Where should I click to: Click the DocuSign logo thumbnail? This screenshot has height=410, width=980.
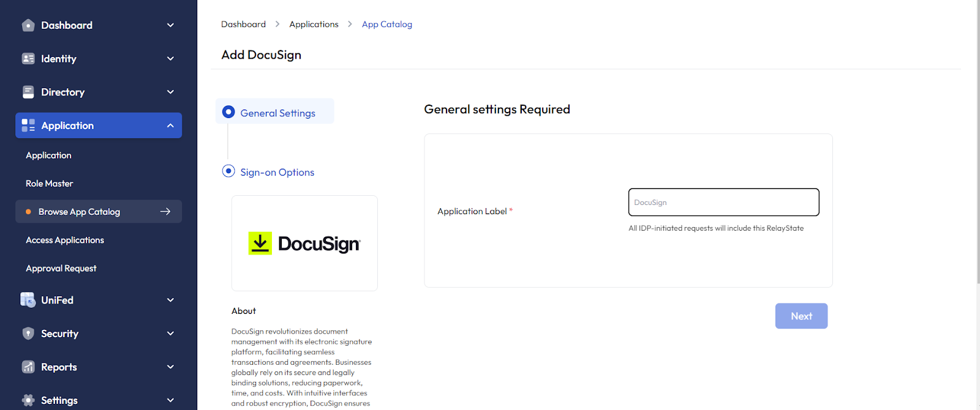pos(304,243)
